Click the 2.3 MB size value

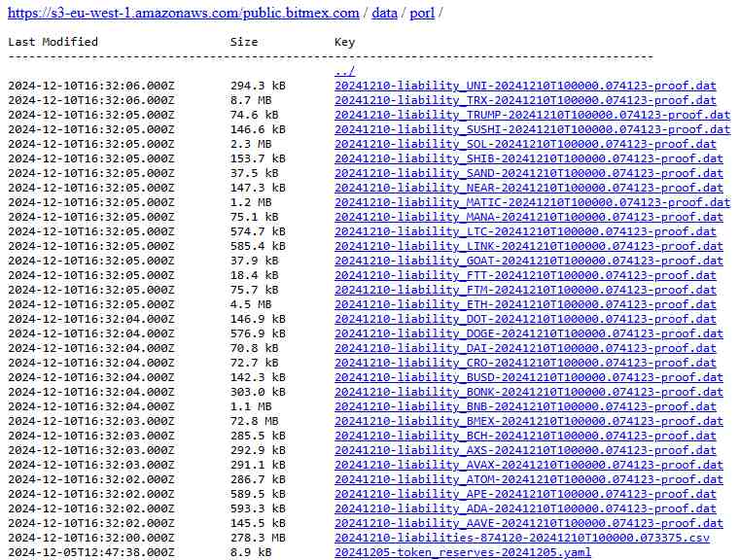point(251,144)
